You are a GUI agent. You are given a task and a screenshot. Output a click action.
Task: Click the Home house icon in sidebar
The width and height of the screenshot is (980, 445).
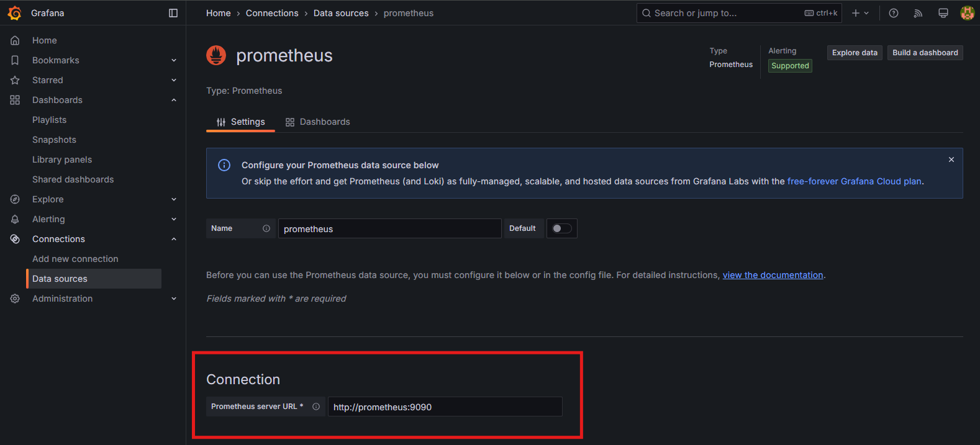point(15,40)
